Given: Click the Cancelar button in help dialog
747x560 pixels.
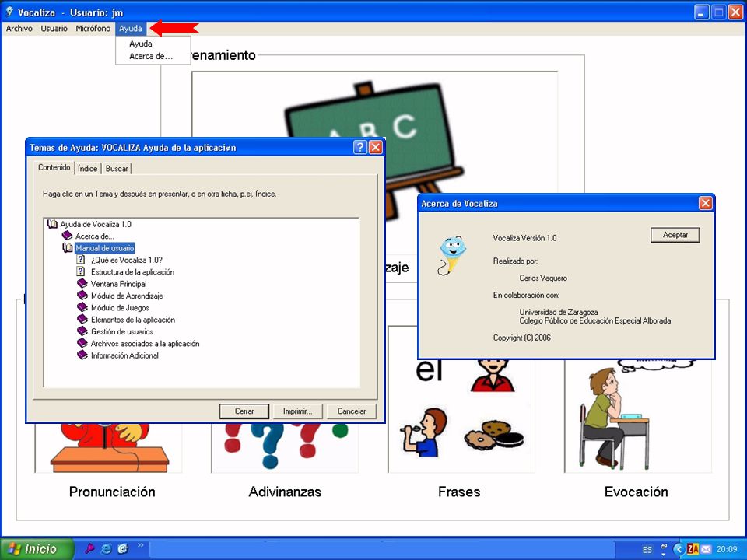Looking at the screenshot, I should tap(352, 411).
